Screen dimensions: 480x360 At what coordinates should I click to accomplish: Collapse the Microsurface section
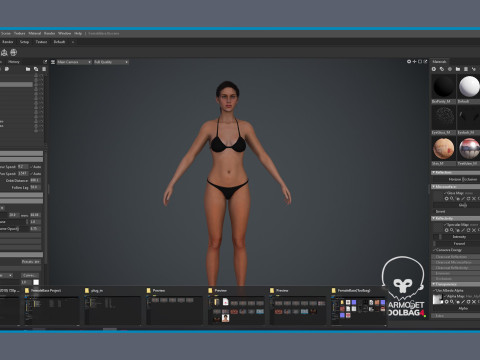[x=456, y=187]
